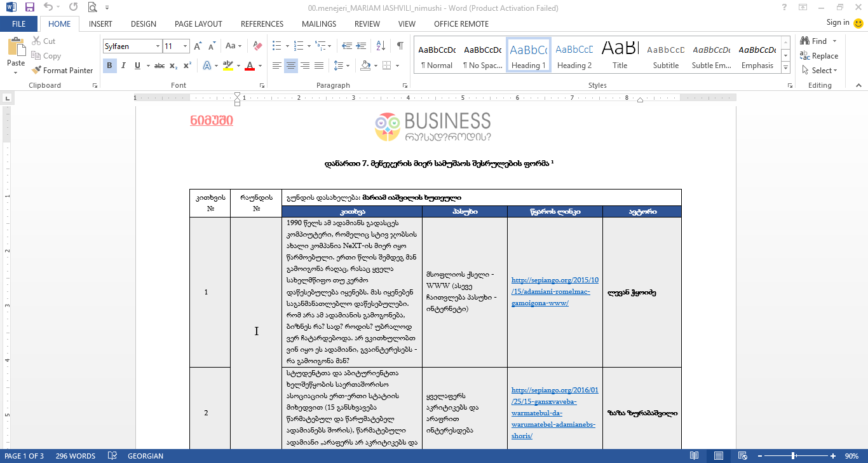Increase font size with Grow Font
Image resolution: width=868 pixels, height=463 pixels.
198,46
